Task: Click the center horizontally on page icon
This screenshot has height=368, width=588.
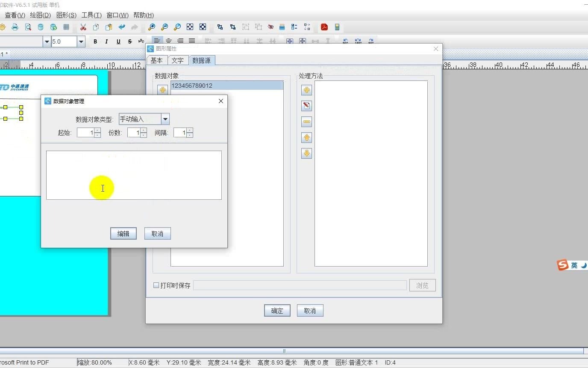Action: click(x=290, y=41)
